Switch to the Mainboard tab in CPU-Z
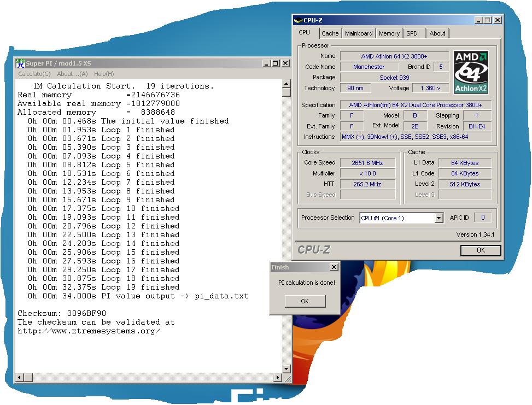Image resolution: width=532 pixels, height=405 pixels. 359,33
